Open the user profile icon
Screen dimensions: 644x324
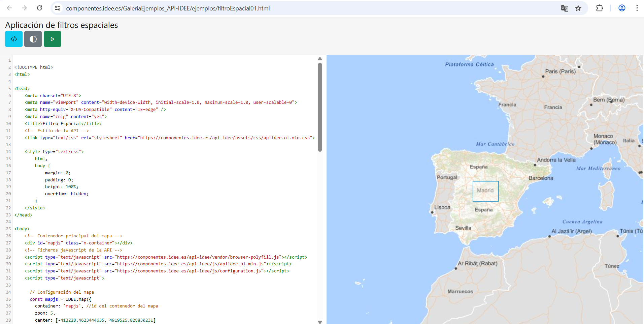coord(622,8)
